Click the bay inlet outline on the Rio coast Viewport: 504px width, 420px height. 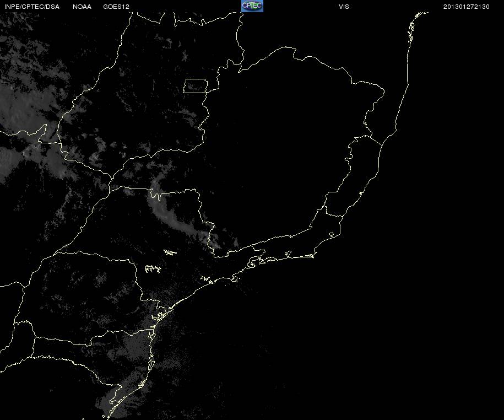[288, 255]
